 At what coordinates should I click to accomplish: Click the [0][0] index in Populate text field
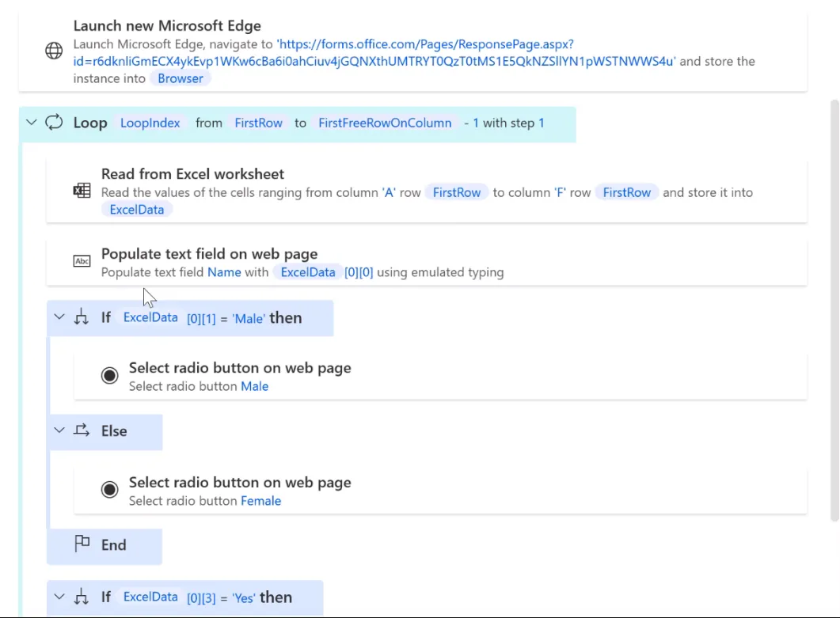[x=359, y=272]
